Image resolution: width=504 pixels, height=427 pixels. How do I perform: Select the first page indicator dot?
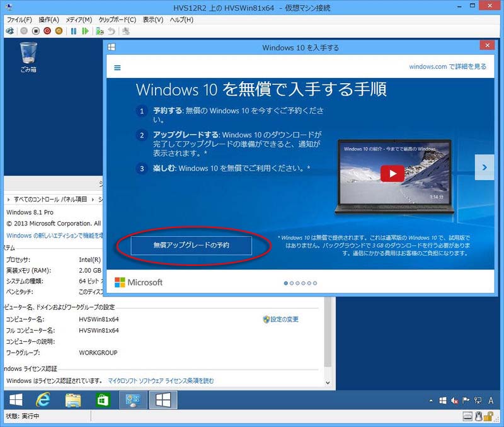pyautogui.click(x=286, y=283)
